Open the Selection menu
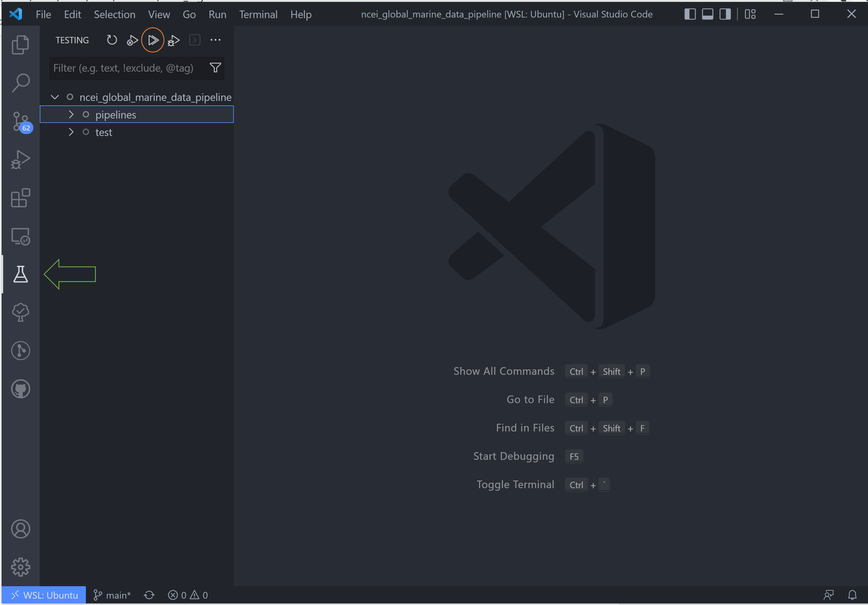The image size is (868, 605). click(x=115, y=14)
